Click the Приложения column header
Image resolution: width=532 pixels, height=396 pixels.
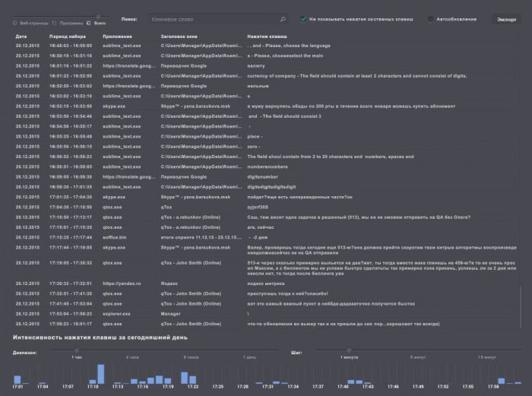tap(119, 36)
